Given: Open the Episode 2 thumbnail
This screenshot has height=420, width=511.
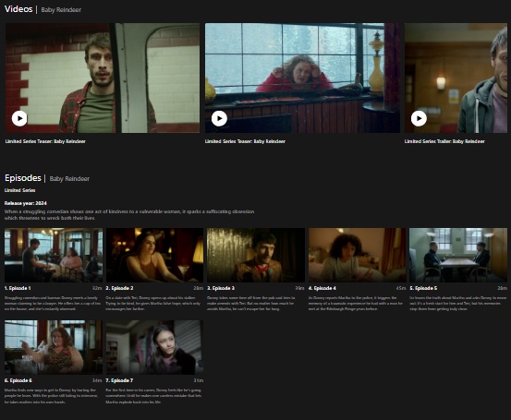Looking at the screenshot, I should point(154,255).
